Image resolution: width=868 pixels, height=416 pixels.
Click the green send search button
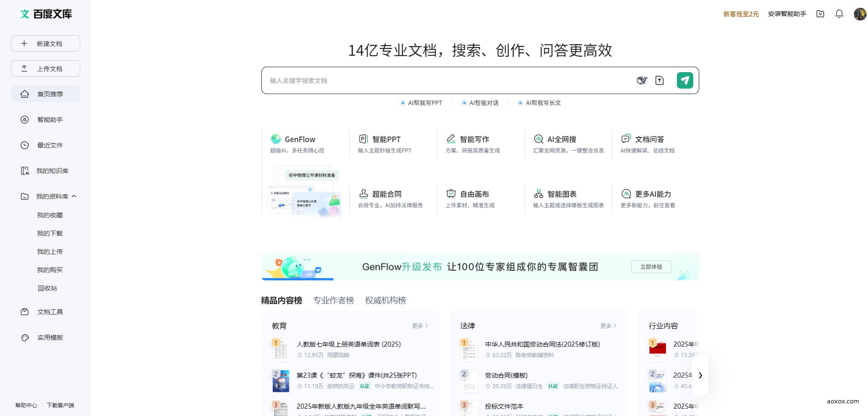click(685, 80)
